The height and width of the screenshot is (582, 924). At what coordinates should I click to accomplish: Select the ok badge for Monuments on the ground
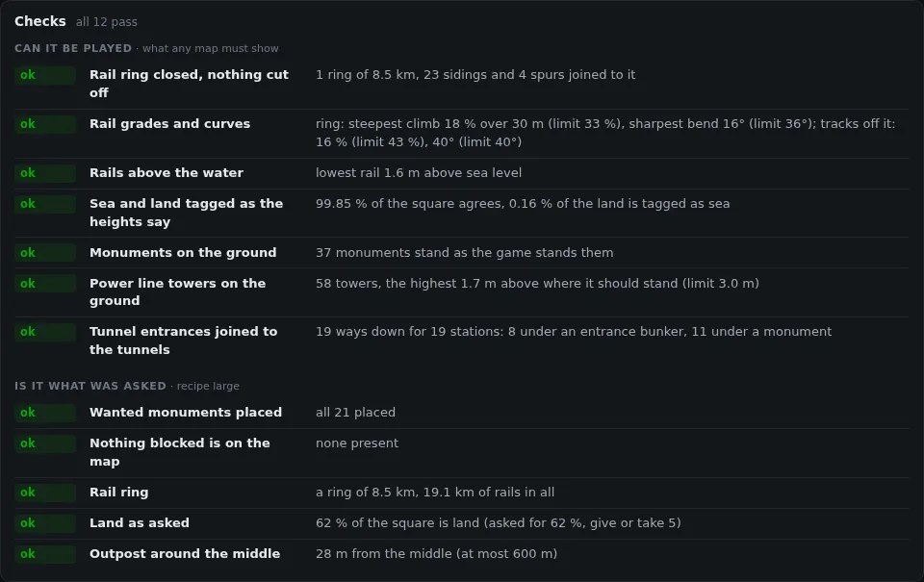tap(45, 253)
